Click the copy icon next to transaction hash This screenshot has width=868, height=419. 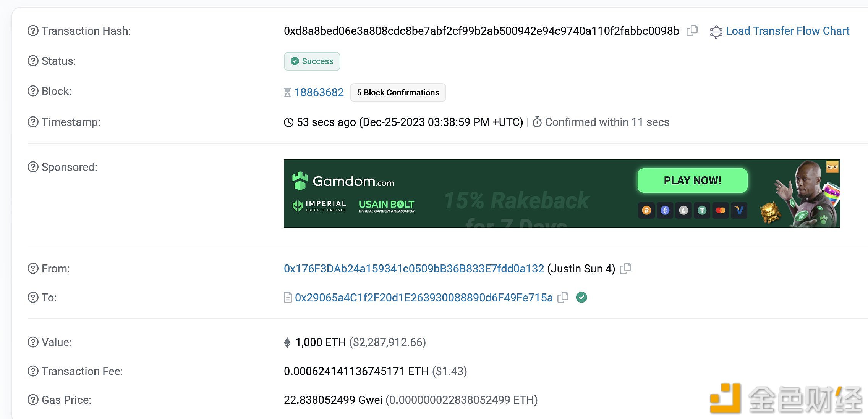click(x=694, y=31)
